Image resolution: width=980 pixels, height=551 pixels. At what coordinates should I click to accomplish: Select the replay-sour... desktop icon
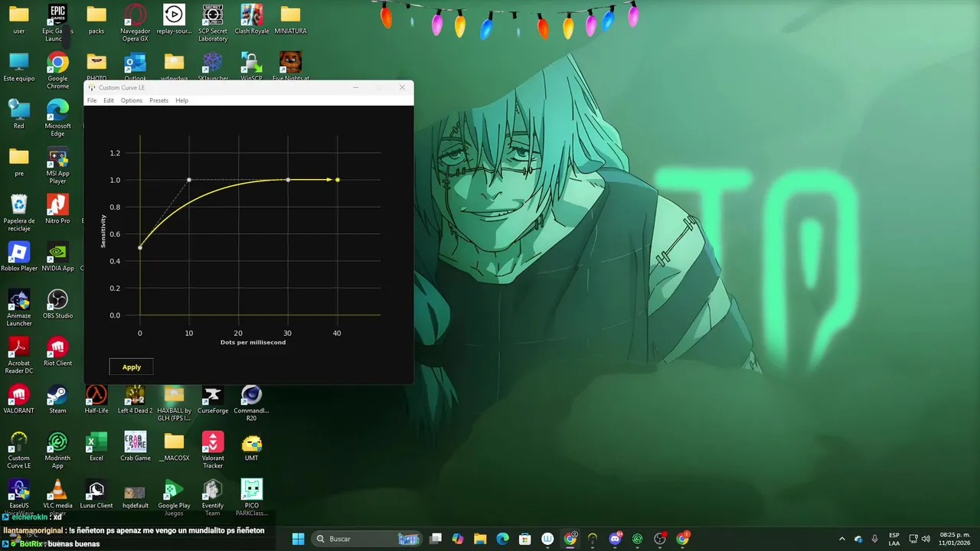click(x=174, y=20)
